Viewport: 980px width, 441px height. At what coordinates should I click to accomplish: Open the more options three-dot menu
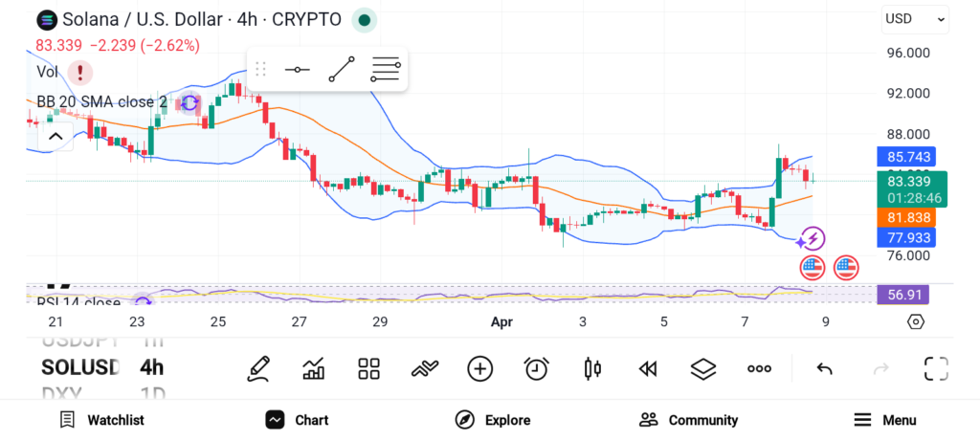[760, 368]
